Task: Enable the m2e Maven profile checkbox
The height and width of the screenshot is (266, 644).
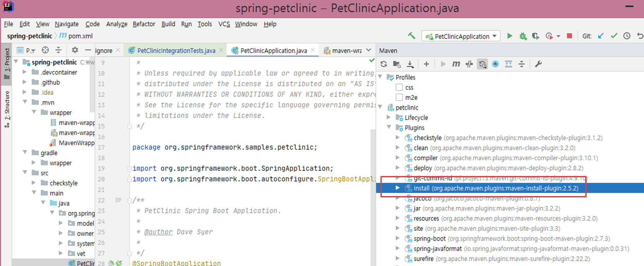Action: [x=399, y=97]
